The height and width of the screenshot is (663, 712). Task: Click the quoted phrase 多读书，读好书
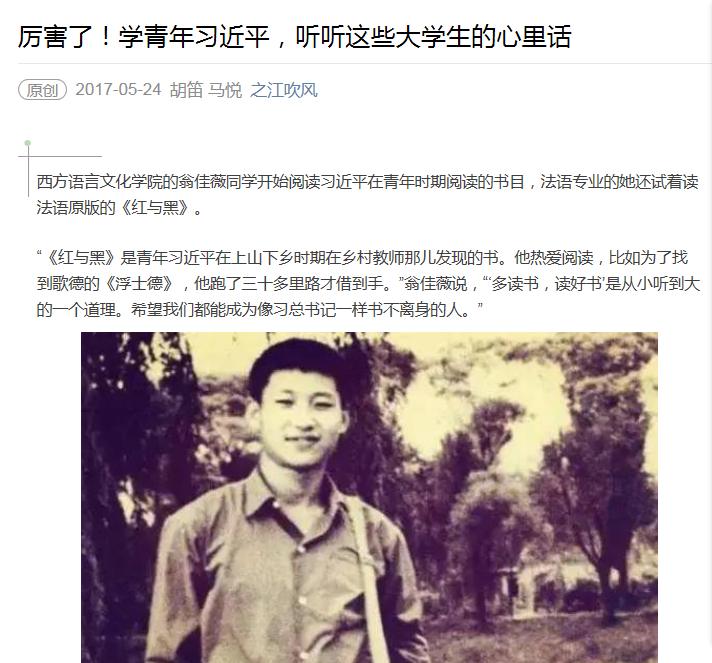(x=546, y=284)
